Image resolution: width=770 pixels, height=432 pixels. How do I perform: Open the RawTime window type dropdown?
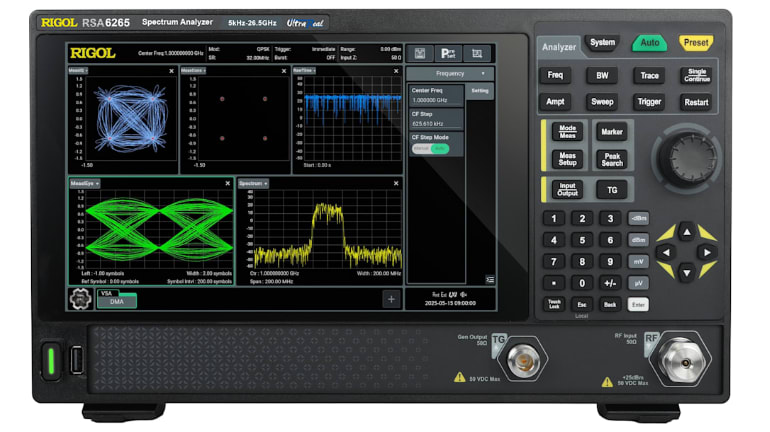pos(304,71)
